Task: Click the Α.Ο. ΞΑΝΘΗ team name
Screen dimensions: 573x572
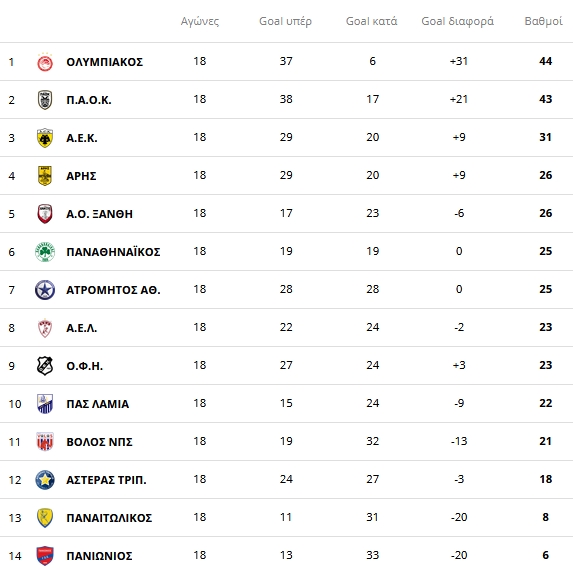Action: pos(99,214)
